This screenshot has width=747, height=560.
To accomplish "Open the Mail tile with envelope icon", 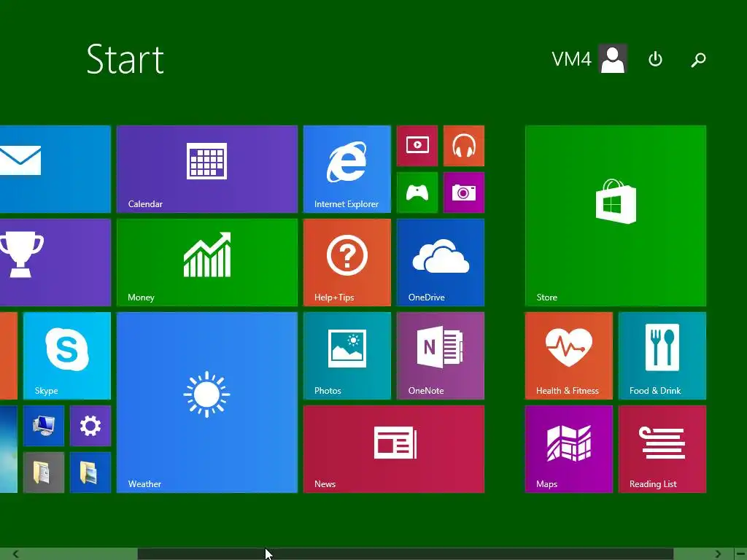I will point(55,169).
